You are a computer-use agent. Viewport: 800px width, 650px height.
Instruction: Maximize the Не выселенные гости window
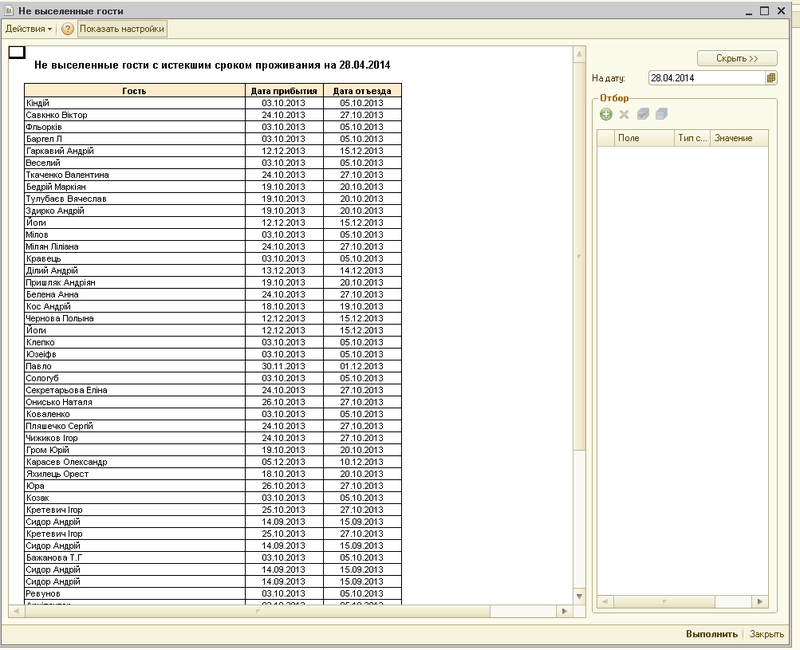pos(764,9)
